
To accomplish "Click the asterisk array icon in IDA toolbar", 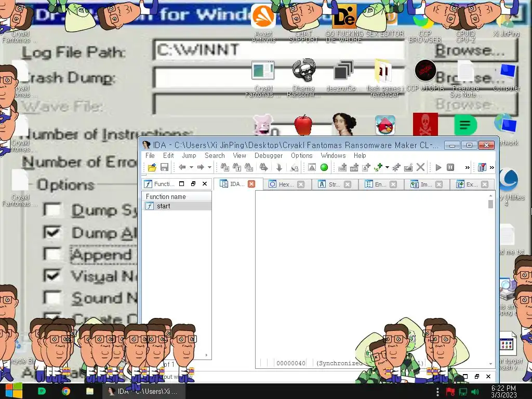I will pyautogui.click(x=396, y=167).
